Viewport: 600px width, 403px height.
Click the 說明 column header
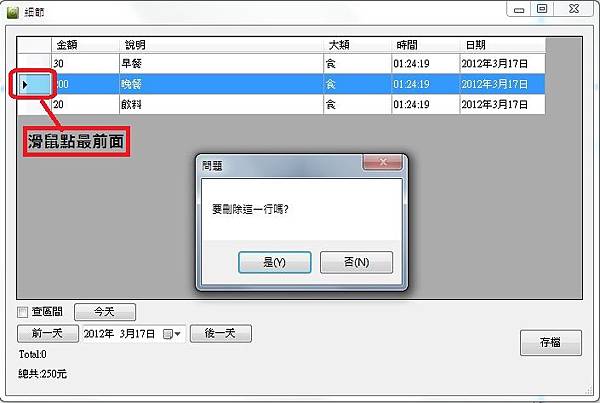click(x=222, y=45)
